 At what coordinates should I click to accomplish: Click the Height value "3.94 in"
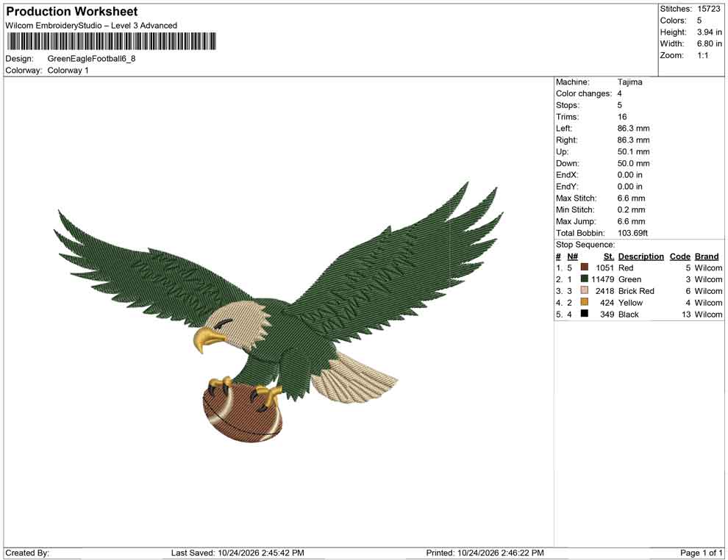pos(710,32)
